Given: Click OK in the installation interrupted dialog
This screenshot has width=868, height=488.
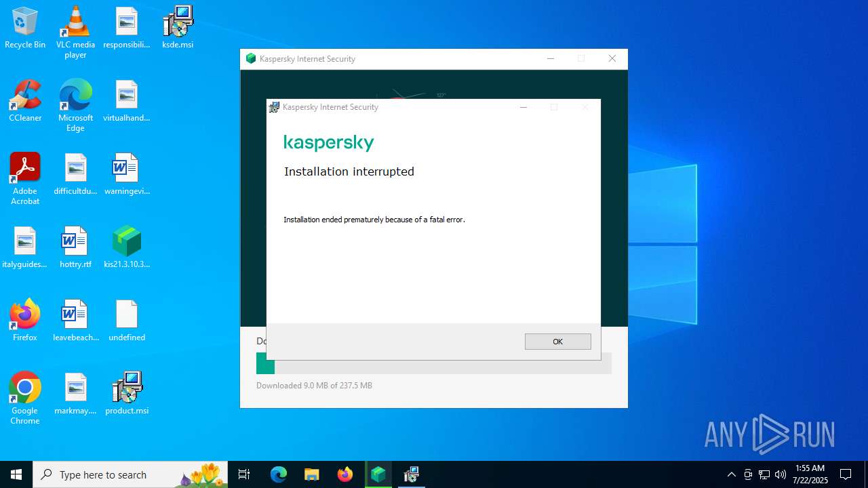Looking at the screenshot, I should tap(557, 342).
